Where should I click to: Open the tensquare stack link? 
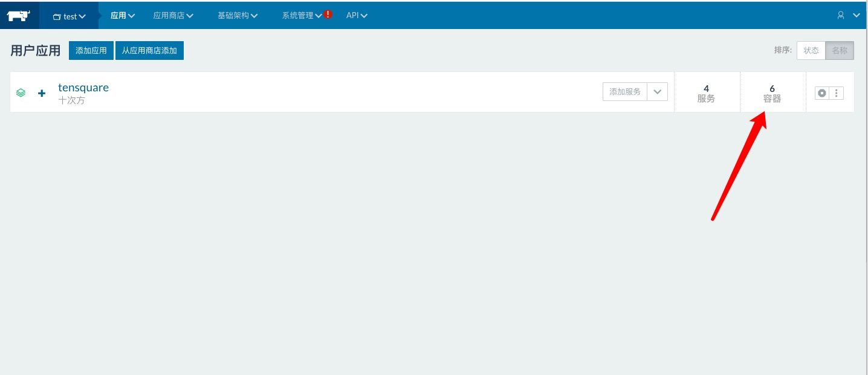click(83, 87)
